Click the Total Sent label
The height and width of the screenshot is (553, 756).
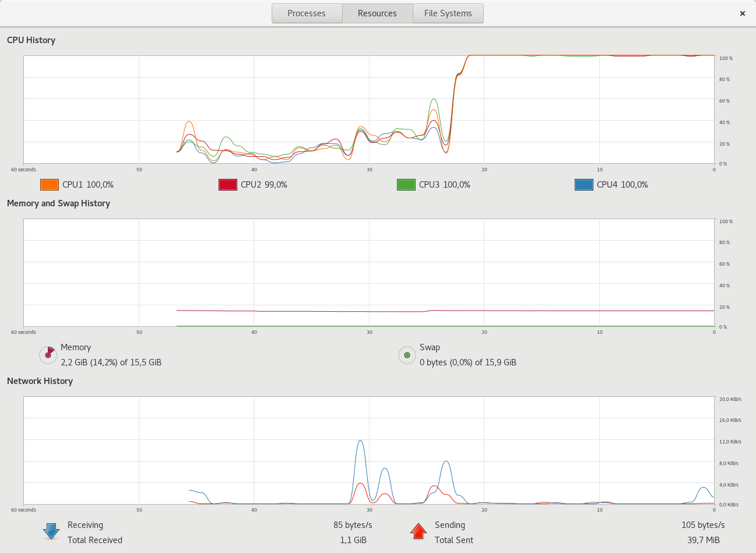[x=454, y=540]
